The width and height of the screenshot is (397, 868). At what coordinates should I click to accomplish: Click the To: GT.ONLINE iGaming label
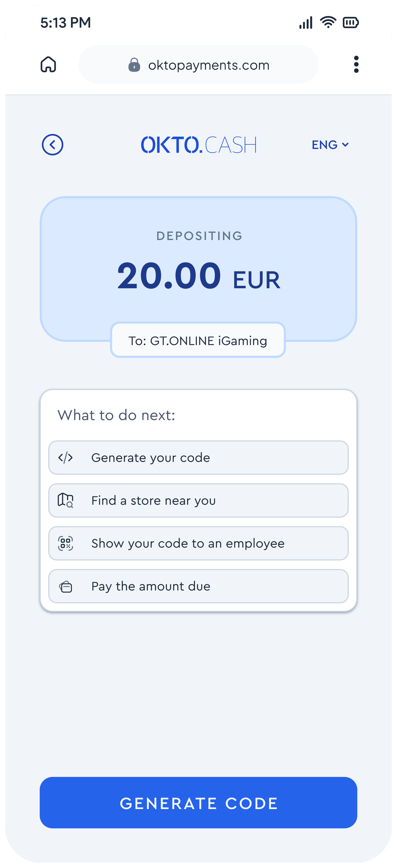coord(198,340)
